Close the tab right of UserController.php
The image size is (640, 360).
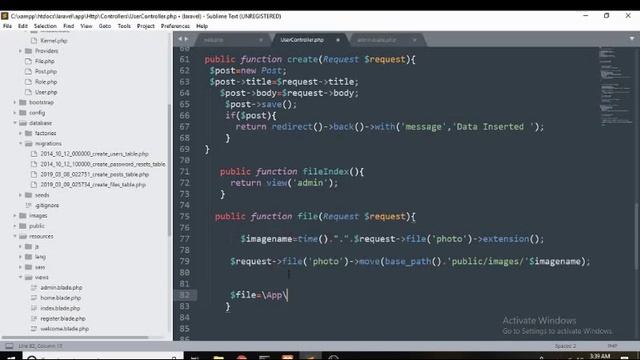(x=414, y=40)
